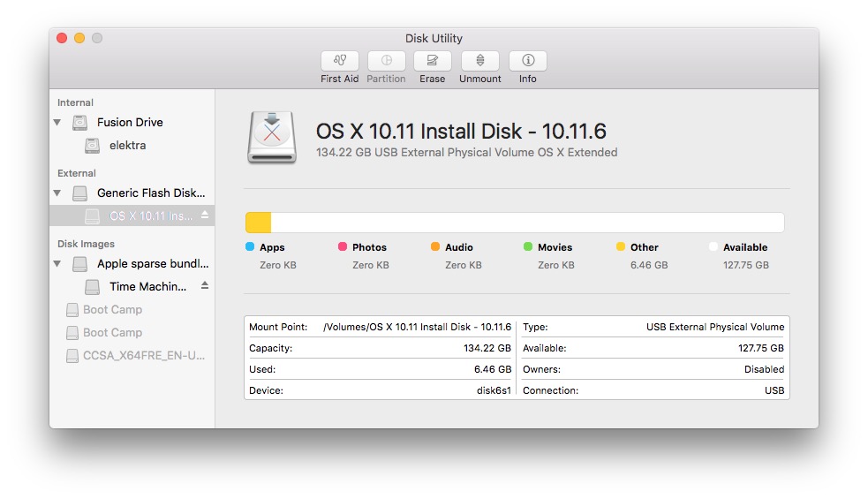Click the green Movies color dot
Screen dimensions: 868x499
528,246
